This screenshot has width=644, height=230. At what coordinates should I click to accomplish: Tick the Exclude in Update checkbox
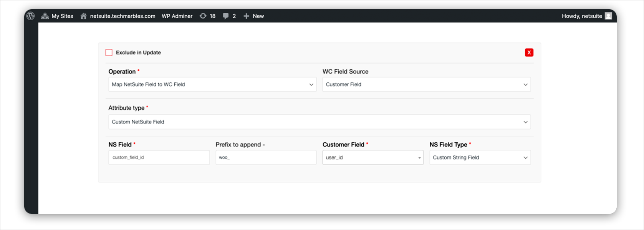(109, 53)
